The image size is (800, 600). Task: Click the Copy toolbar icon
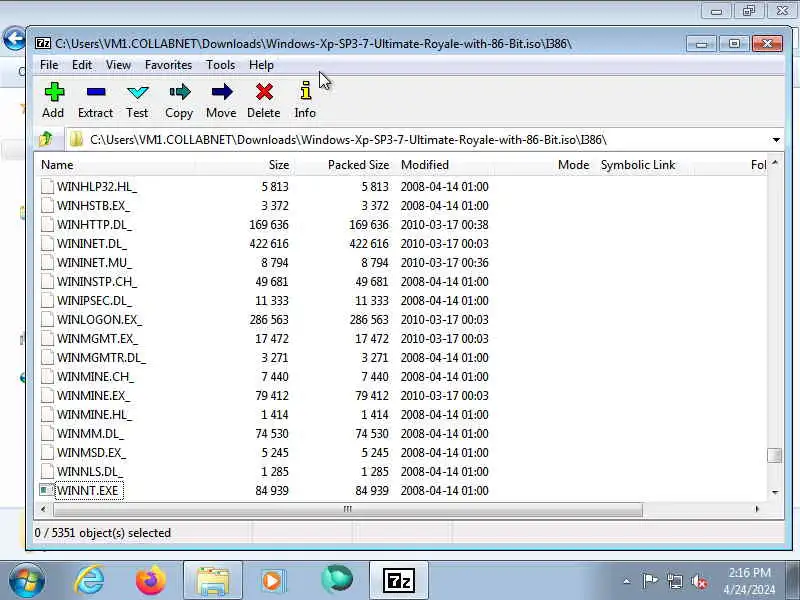pyautogui.click(x=180, y=92)
